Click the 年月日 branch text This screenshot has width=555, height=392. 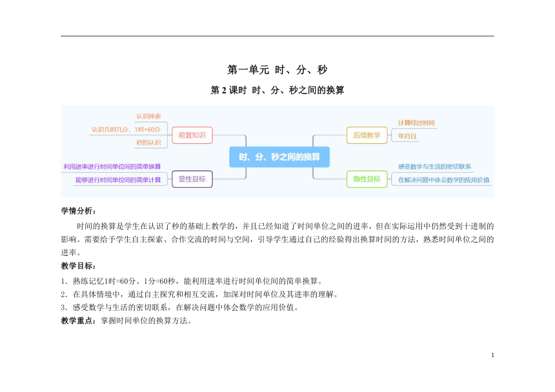[407, 136]
